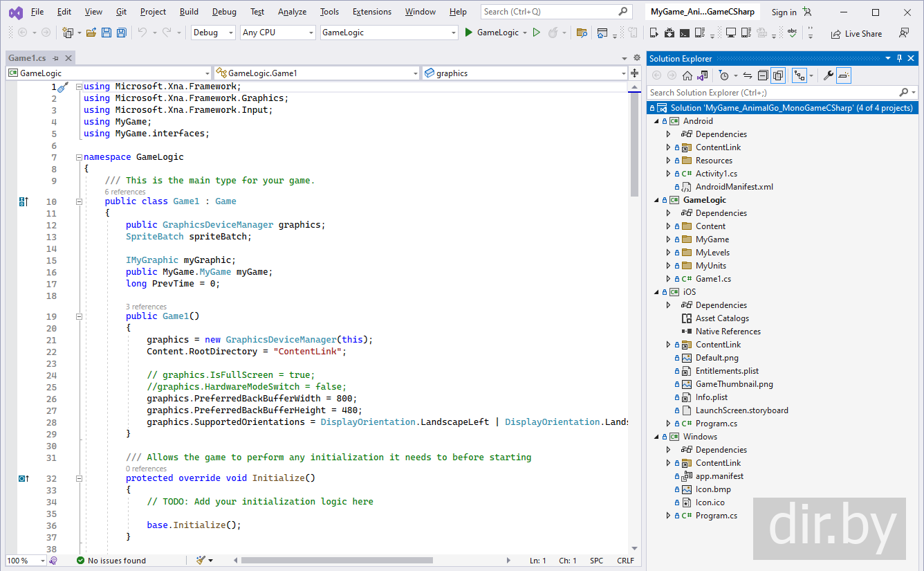The width and height of the screenshot is (924, 571).
Task: Toggle Show All Files in Solution Explorer
Action: coord(778,75)
